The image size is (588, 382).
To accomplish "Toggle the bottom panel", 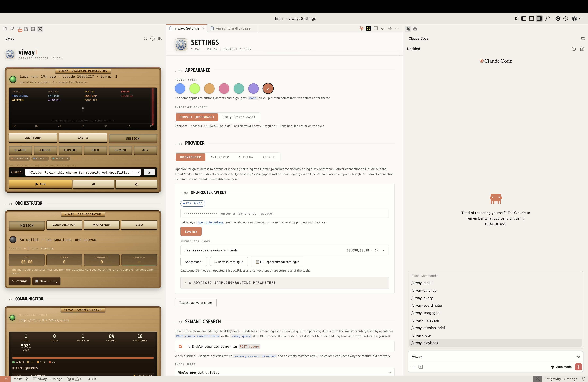I will [x=531, y=18].
